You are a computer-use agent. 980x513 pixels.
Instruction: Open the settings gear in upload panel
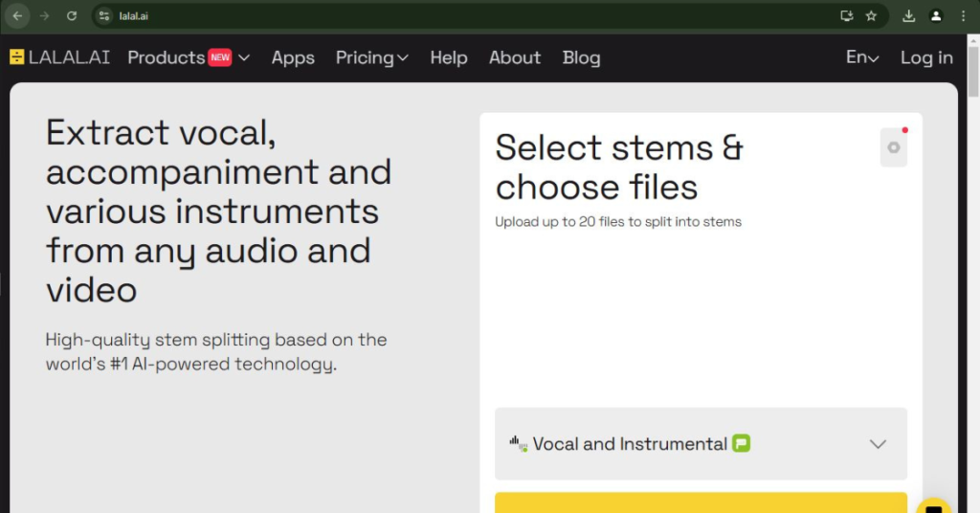[x=894, y=147]
